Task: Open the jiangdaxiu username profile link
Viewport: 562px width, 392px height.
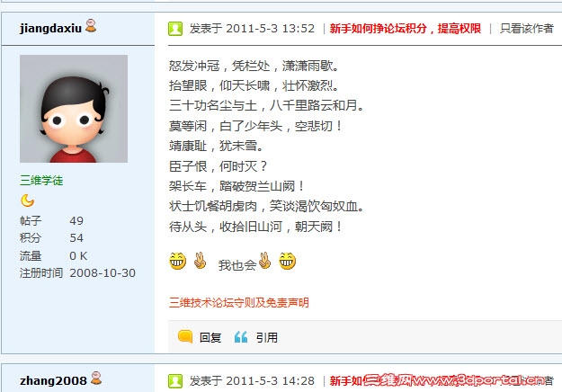Action: [51, 28]
